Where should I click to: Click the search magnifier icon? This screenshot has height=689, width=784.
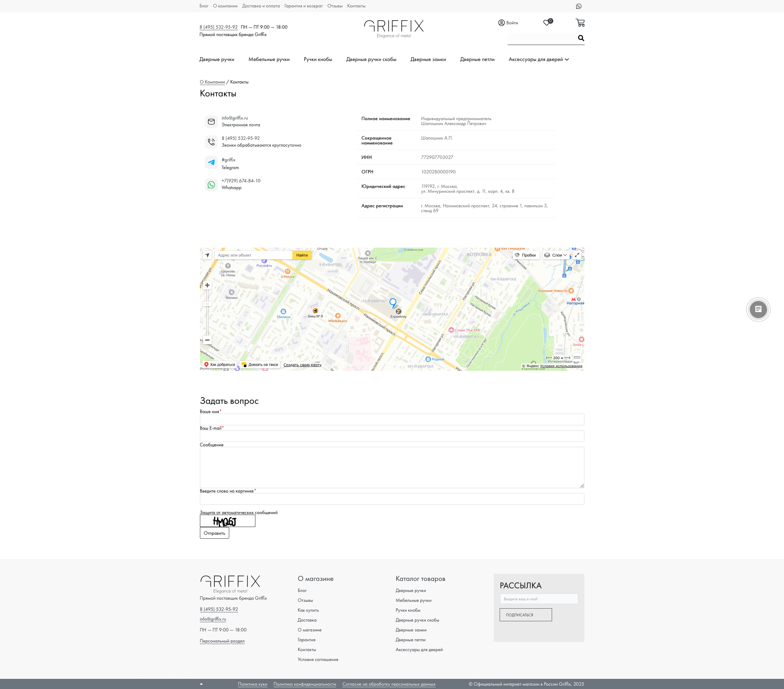click(581, 38)
